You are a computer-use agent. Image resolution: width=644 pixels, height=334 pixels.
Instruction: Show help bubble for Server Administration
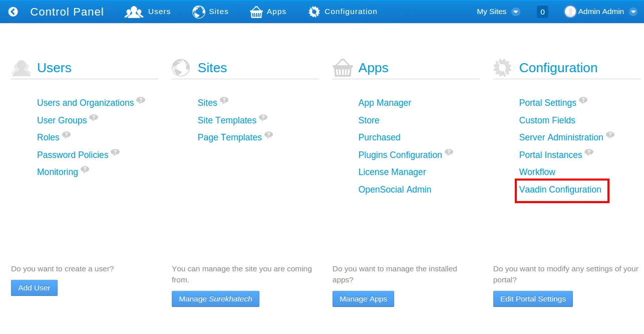(x=609, y=135)
